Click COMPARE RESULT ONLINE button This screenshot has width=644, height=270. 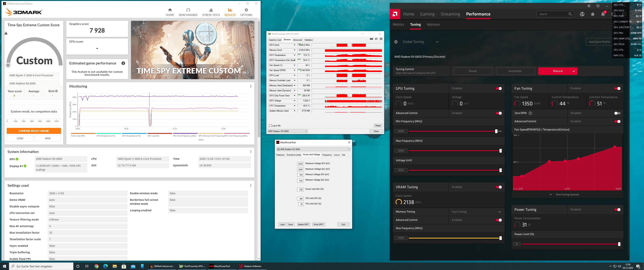point(34,131)
